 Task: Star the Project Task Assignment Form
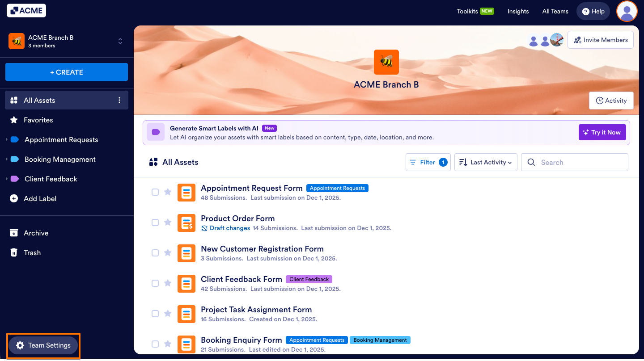pos(168,314)
